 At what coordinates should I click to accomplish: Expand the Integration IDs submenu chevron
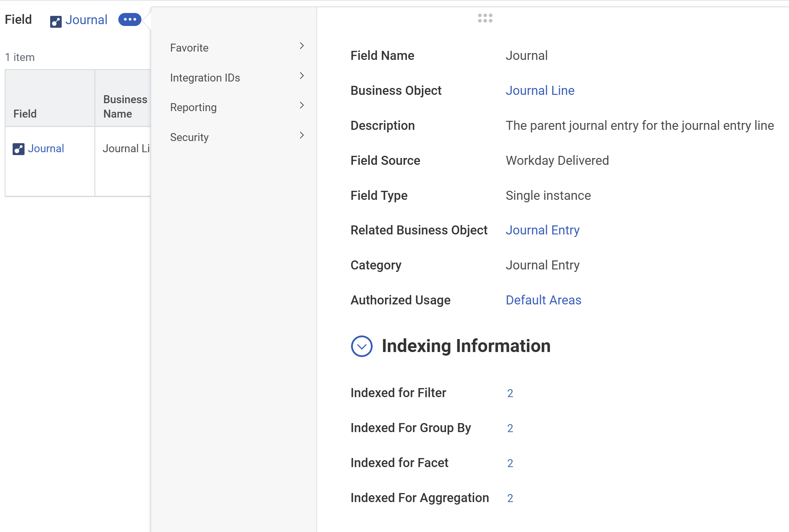(302, 76)
